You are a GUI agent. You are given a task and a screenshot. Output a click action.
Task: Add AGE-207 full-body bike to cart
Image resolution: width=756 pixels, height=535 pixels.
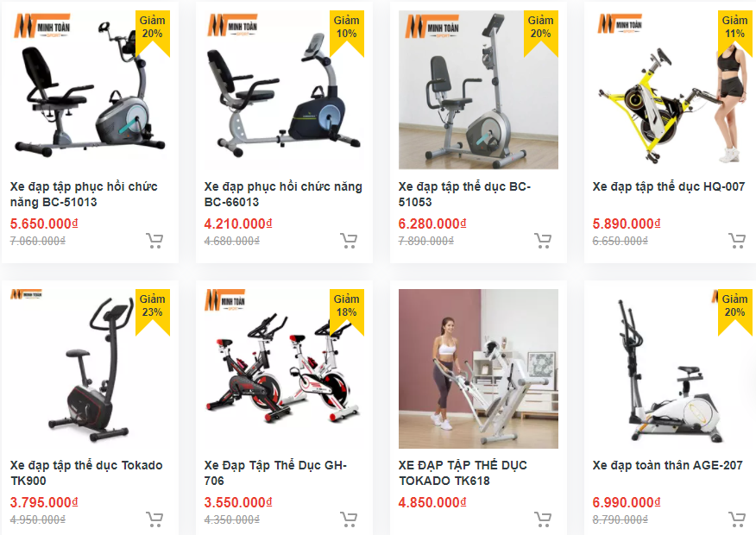pos(737,519)
